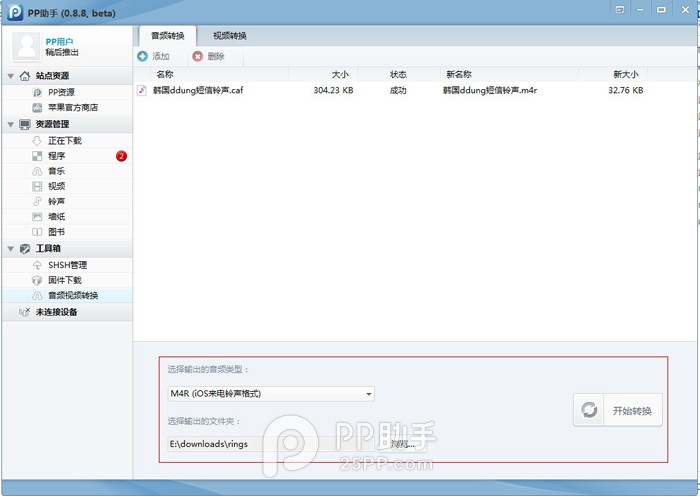The height and width of the screenshot is (496, 700).
Task: Click the 视频 film icon
Action: (37, 186)
